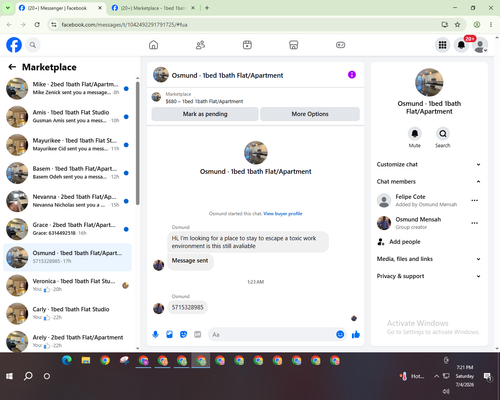Click Add people
Viewport: 500px width, 400px height.
(405, 242)
